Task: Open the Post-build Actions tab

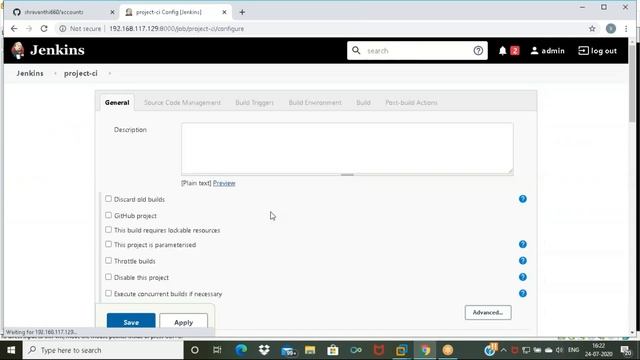Action: [x=411, y=102]
